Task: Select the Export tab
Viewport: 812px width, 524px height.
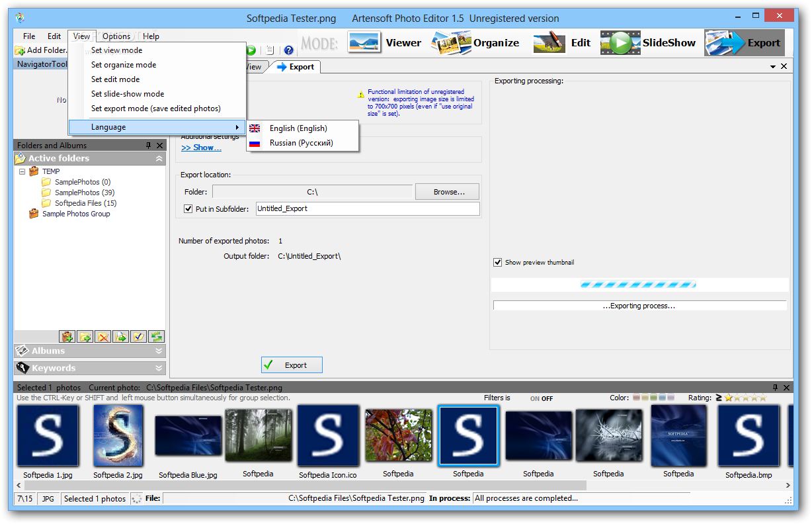Action: click(295, 66)
